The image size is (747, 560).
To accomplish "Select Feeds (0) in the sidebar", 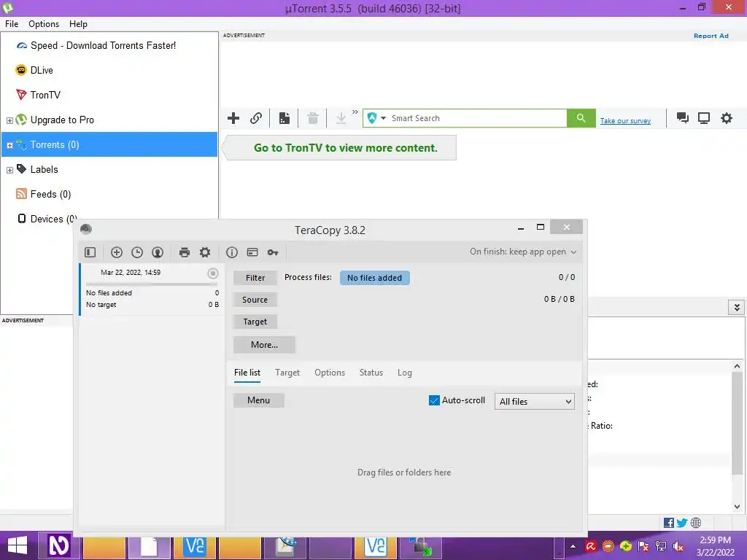I will (50, 194).
